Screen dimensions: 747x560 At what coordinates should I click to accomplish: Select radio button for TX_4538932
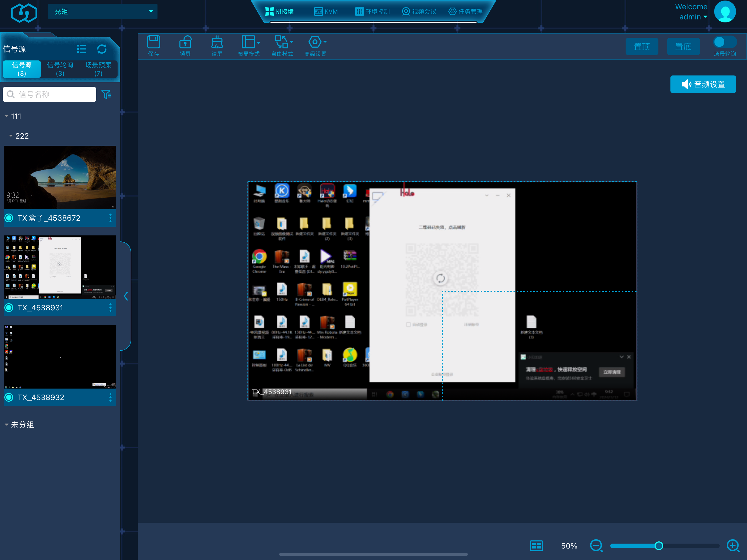click(9, 397)
